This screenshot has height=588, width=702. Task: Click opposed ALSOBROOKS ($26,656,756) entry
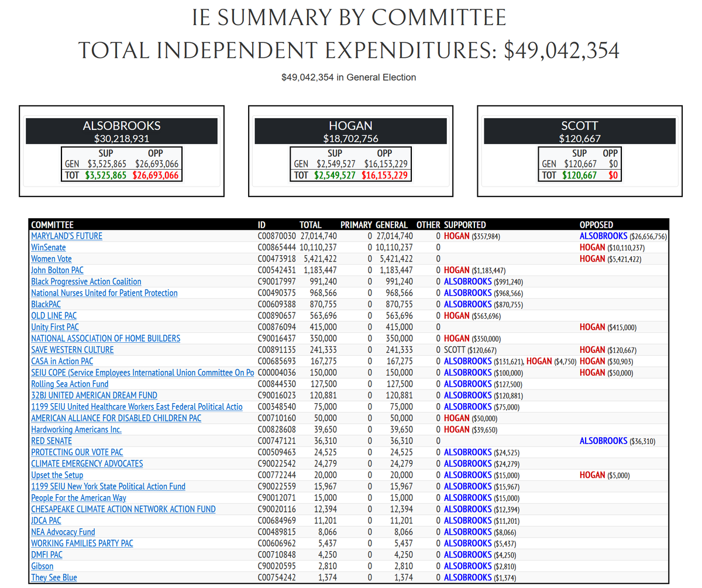(623, 236)
